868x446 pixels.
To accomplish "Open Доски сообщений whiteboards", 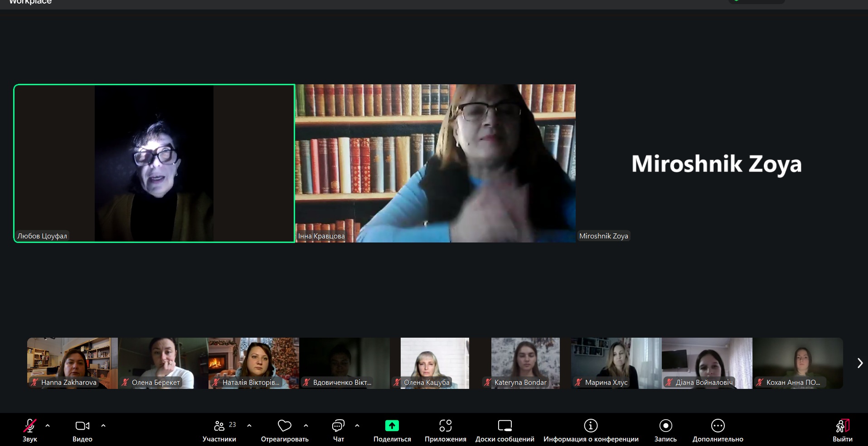I will point(504,426).
